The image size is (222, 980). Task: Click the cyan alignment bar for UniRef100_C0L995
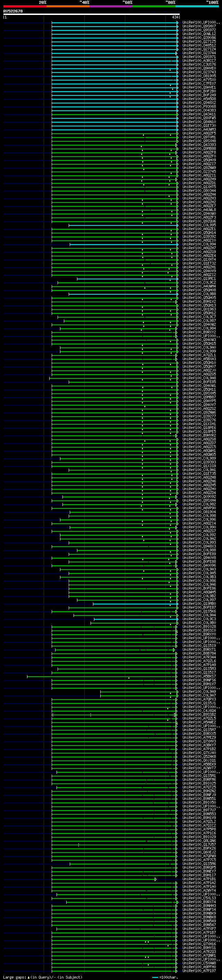pyautogui.click(x=123, y=225)
